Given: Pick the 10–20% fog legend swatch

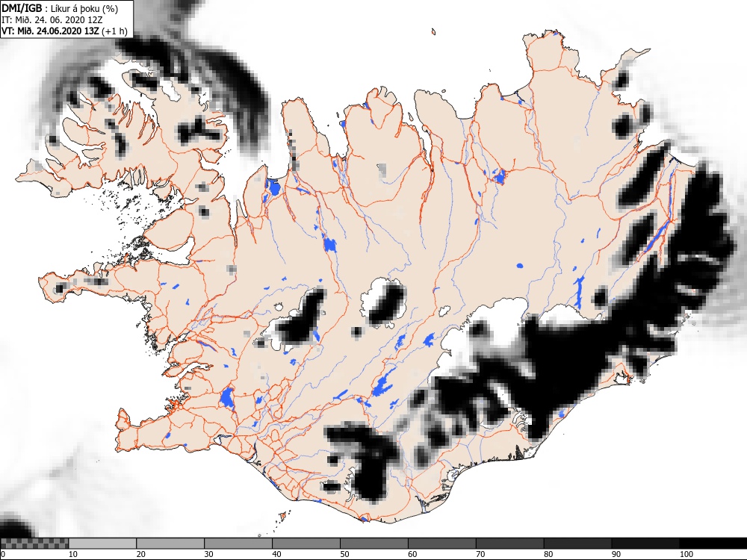Looking at the screenshot, I should tap(102, 544).
